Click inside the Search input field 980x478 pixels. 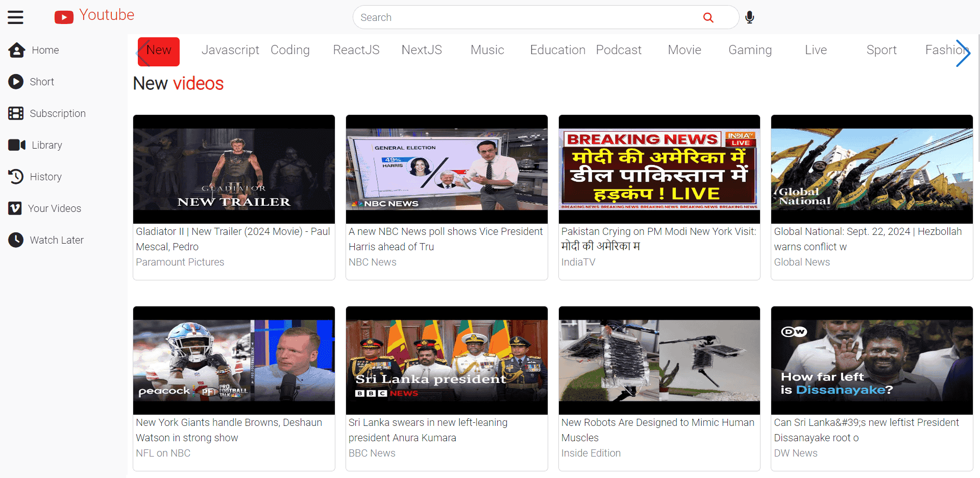tap(526, 17)
